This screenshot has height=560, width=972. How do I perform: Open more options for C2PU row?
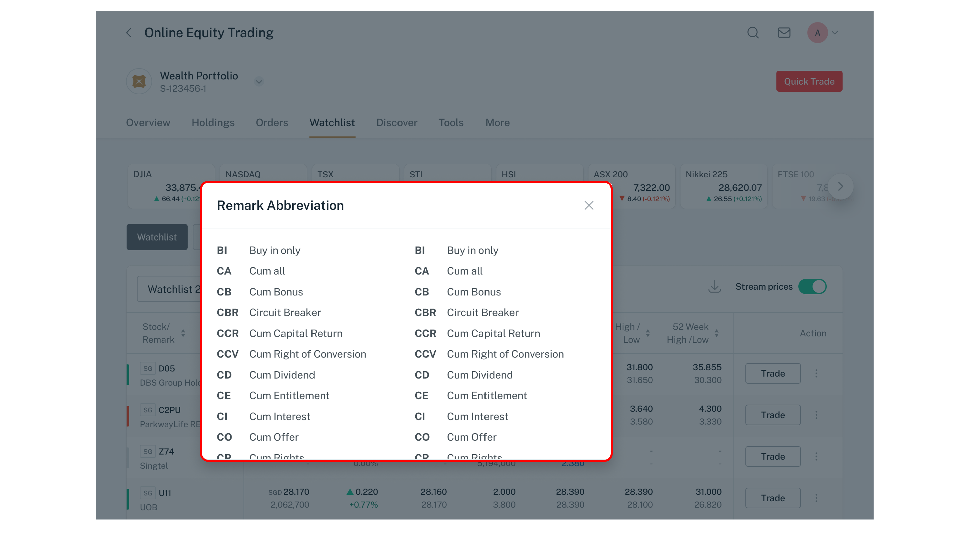[816, 415]
